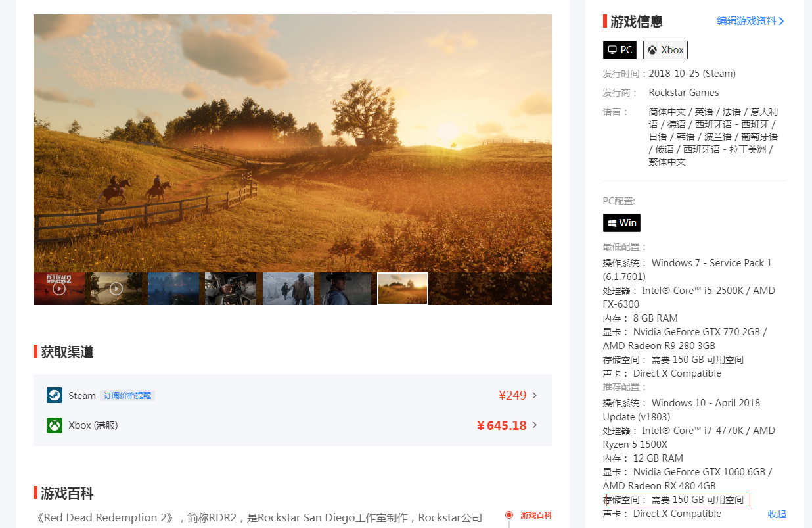
Task: Click the Windows 10 - April 2018 text
Action: [706, 403]
